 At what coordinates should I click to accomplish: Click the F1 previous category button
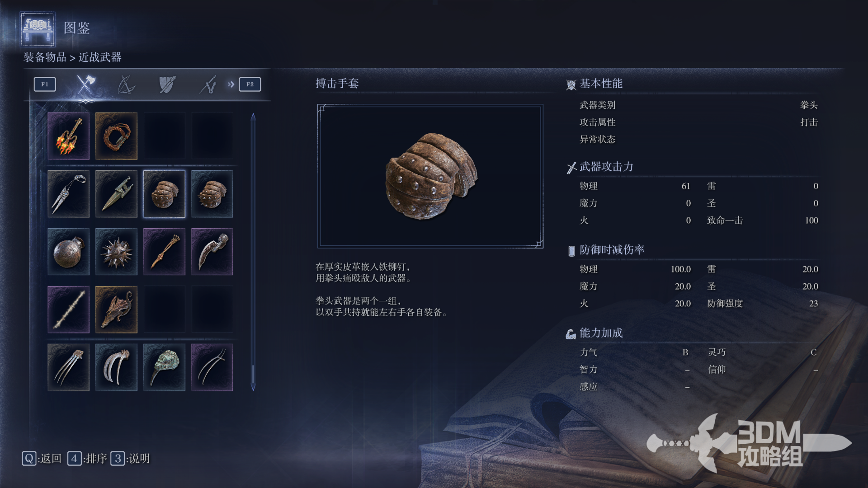tap(45, 84)
